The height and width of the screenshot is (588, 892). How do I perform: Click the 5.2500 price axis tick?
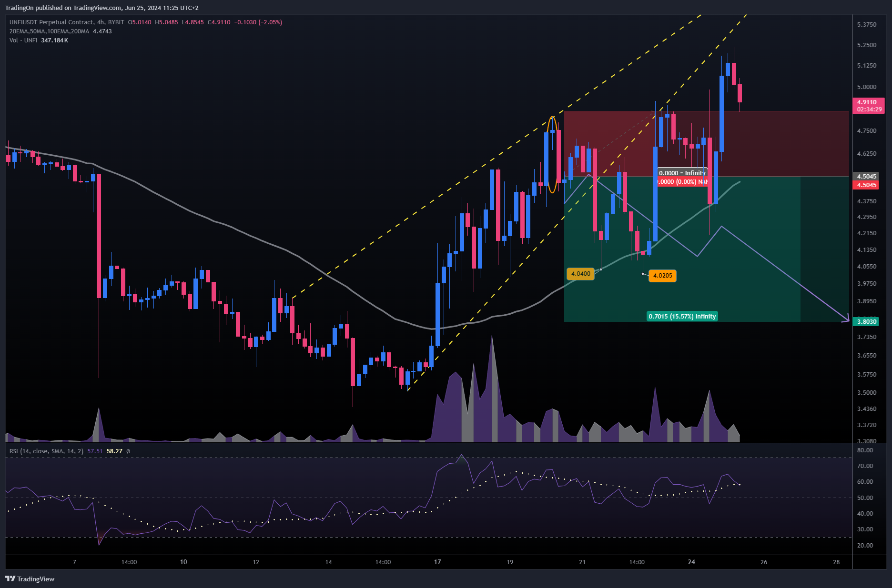pyautogui.click(x=867, y=45)
